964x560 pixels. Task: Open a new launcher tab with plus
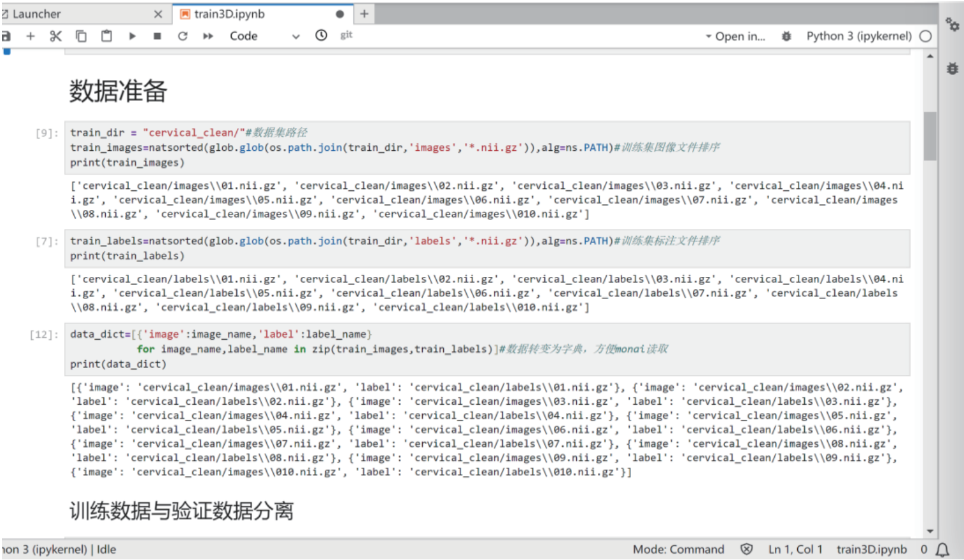point(364,14)
